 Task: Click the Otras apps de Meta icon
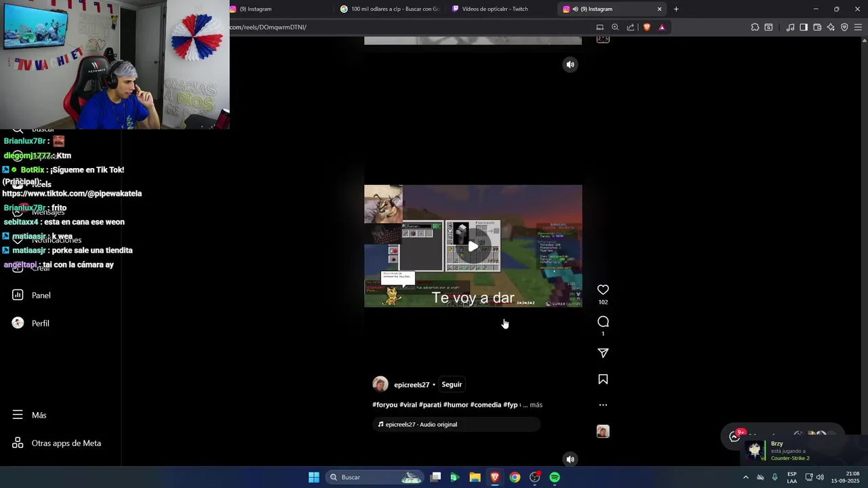(18, 443)
